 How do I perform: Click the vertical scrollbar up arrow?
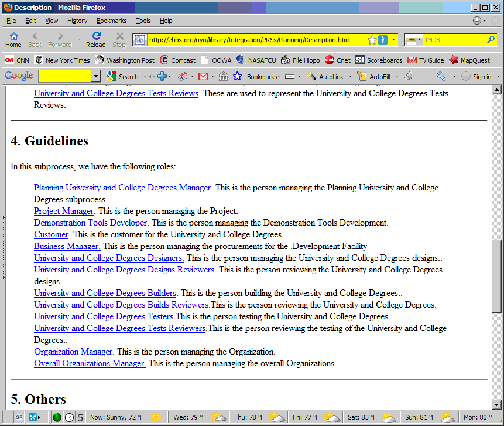[x=496, y=90]
